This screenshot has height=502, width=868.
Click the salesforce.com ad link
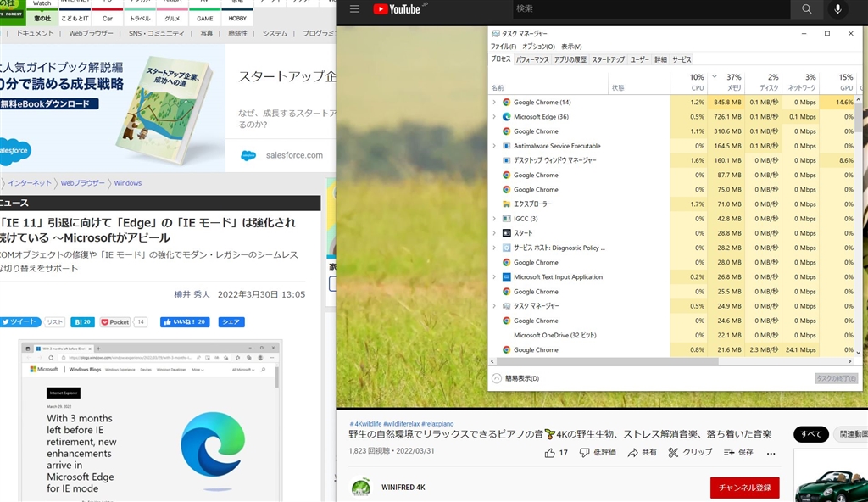[294, 155]
